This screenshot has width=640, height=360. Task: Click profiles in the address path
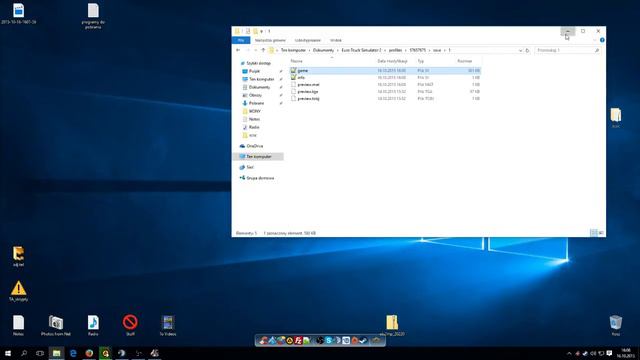click(x=395, y=50)
